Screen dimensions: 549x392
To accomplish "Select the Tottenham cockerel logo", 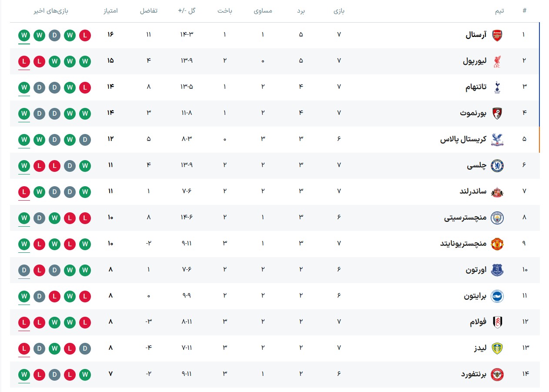I will click(x=497, y=87).
